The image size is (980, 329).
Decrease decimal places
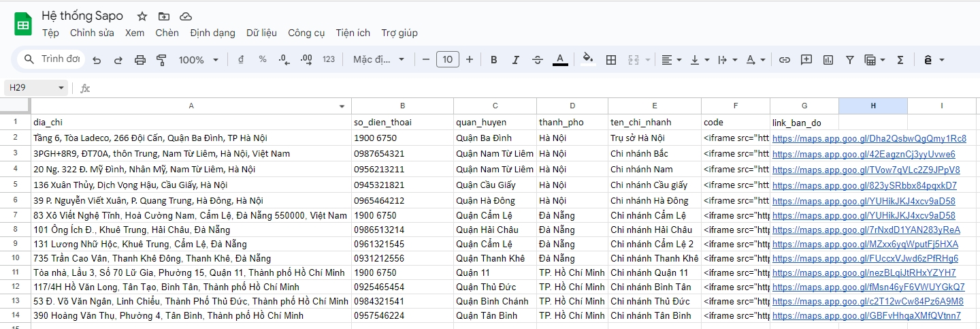(284, 60)
